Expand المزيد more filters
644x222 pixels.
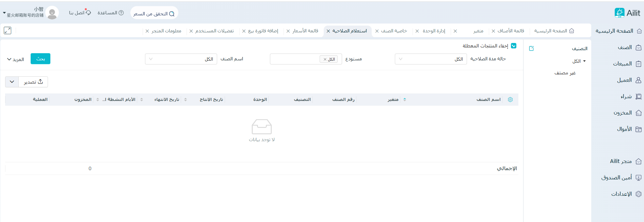point(15,59)
